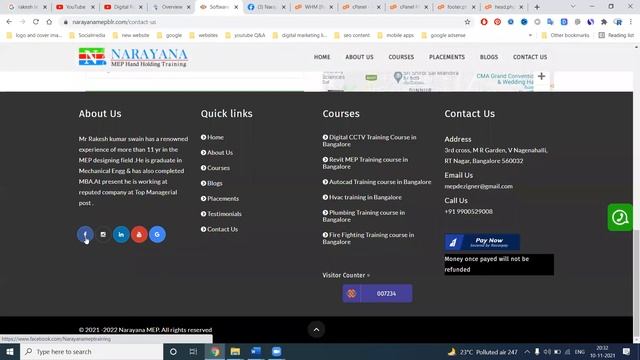Click the scroll-to-top arrow button
Screen dimensions: 640x360
[316, 330]
